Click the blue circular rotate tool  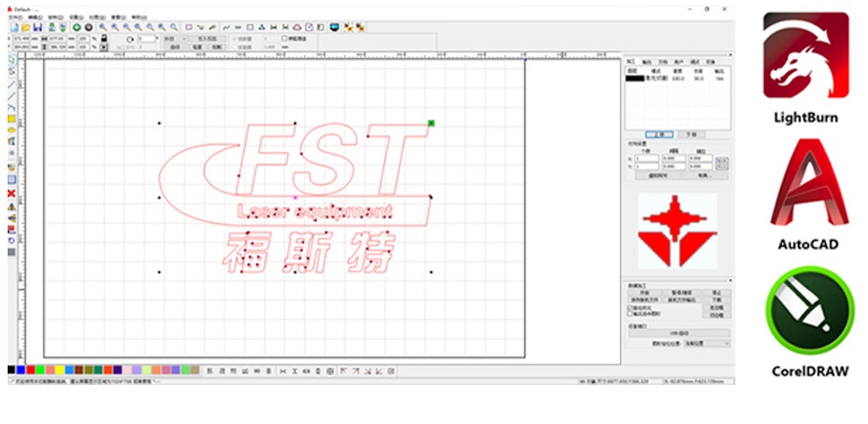tap(11, 240)
